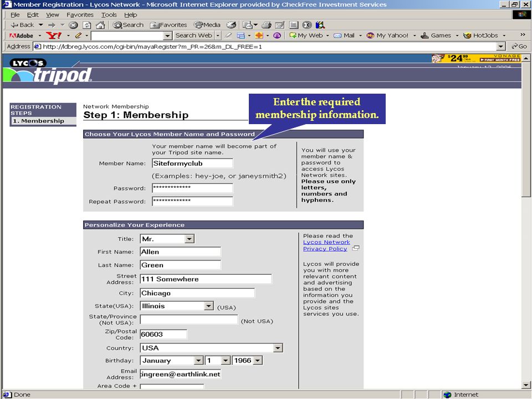532x399 pixels.
Task: Click the Internet zone status bar indicator
Action: (462, 395)
